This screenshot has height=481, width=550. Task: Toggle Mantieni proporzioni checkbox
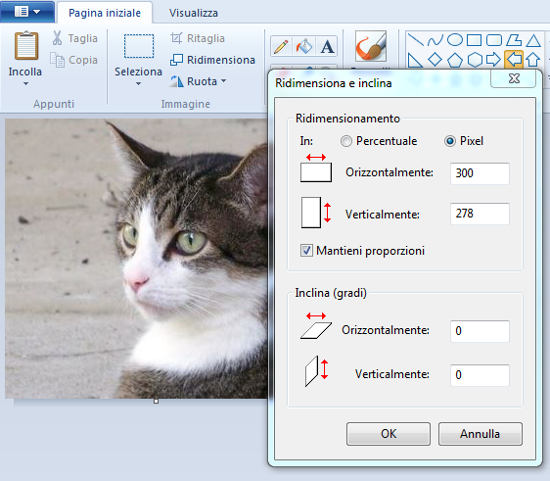point(306,250)
